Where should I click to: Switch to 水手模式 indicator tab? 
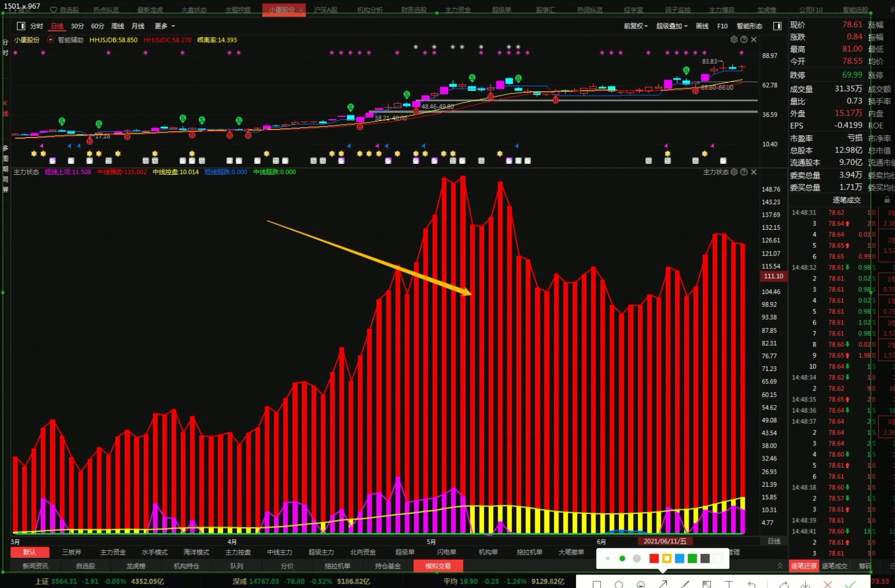pyautogui.click(x=155, y=552)
